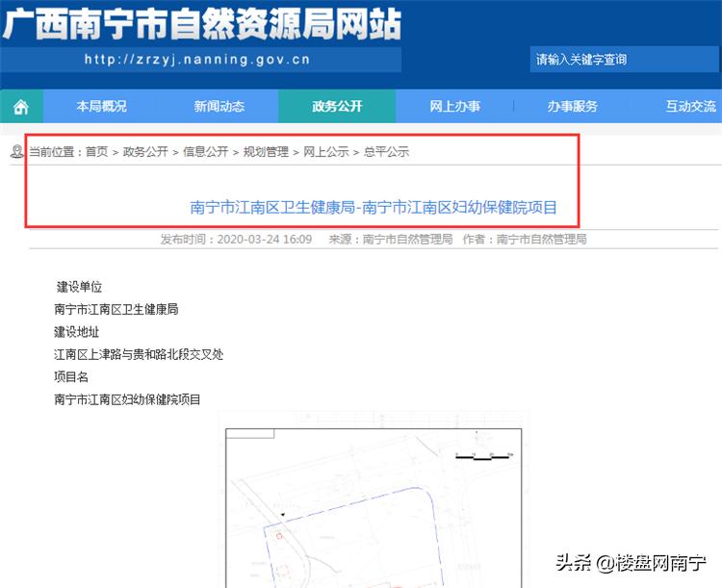722x588 pixels.
Task: Click the publish time 2020-03-24 16:09
Action: click(x=265, y=239)
